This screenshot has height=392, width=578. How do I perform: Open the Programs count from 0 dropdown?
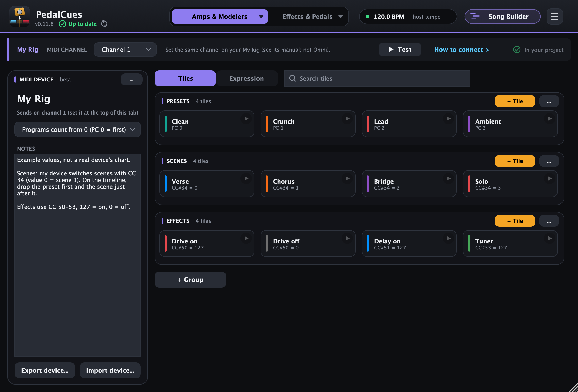pos(78,129)
